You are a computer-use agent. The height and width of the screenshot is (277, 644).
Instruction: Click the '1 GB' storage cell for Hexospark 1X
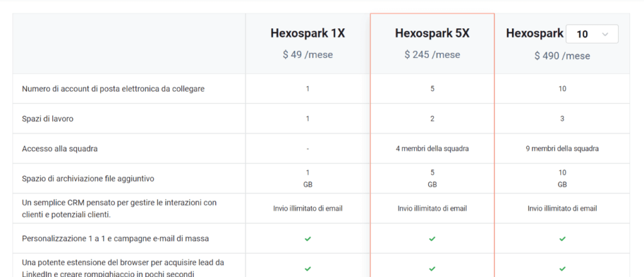coord(308,179)
